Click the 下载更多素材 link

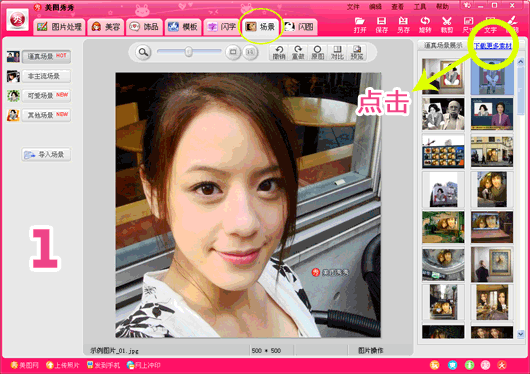492,46
